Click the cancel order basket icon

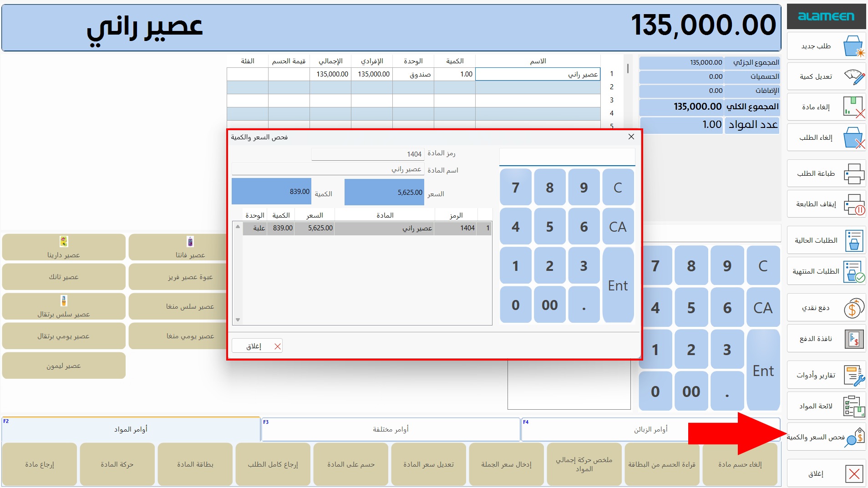point(853,137)
